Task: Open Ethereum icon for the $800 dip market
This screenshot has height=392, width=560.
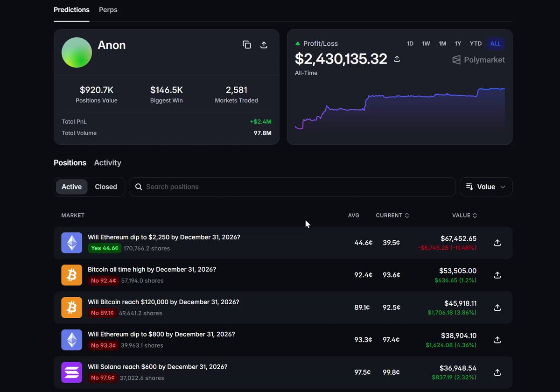Action: click(x=72, y=340)
